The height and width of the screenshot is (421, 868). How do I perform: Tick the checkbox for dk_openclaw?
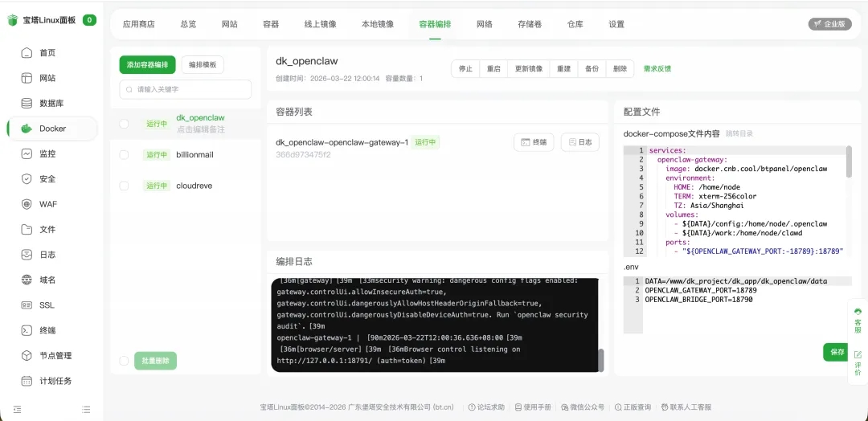[x=124, y=124]
